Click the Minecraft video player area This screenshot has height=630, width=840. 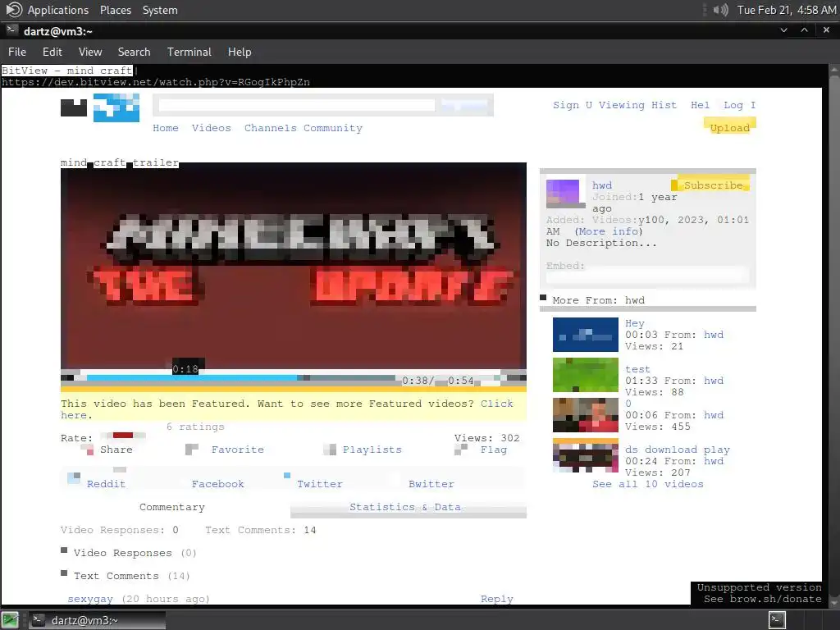[294, 267]
